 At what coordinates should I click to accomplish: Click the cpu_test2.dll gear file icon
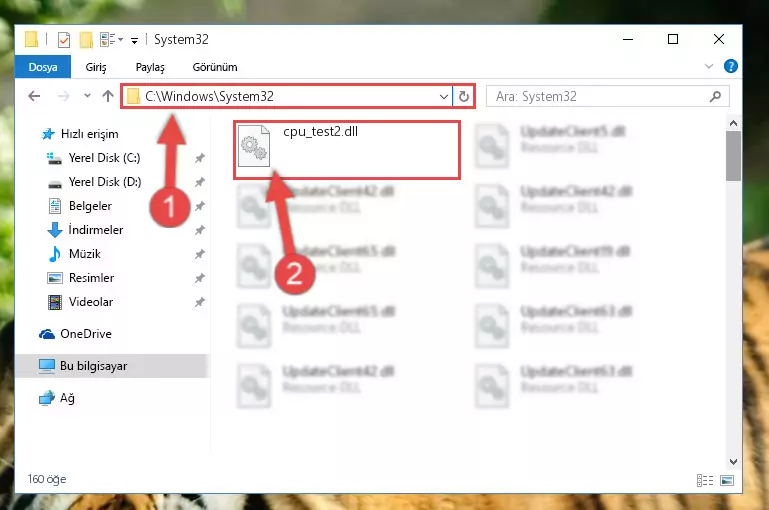(x=254, y=146)
